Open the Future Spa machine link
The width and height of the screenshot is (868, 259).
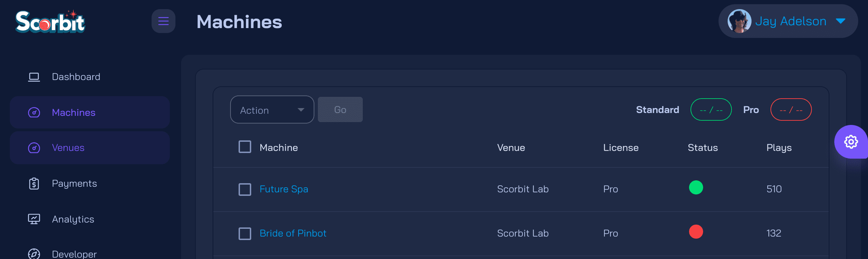coord(284,189)
